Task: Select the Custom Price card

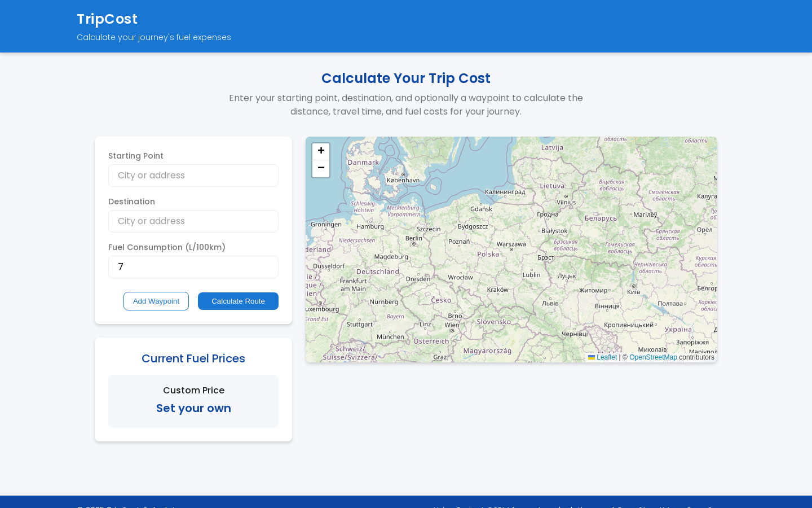Action: [193, 401]
